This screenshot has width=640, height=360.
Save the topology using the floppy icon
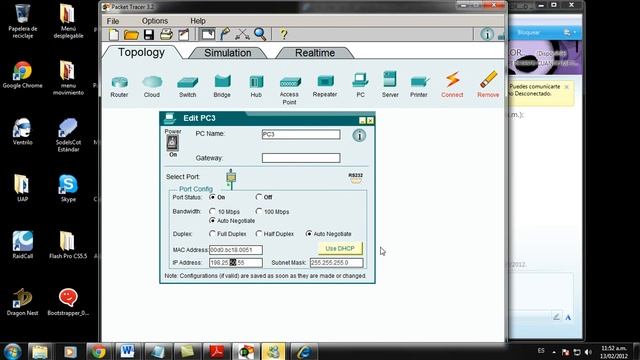tap(149, 35)
